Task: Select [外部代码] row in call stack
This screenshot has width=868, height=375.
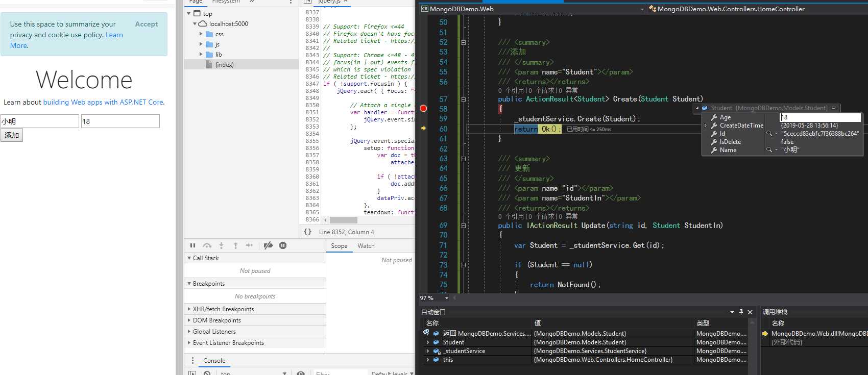Action: pyautogui.click(x=787, y=342)
